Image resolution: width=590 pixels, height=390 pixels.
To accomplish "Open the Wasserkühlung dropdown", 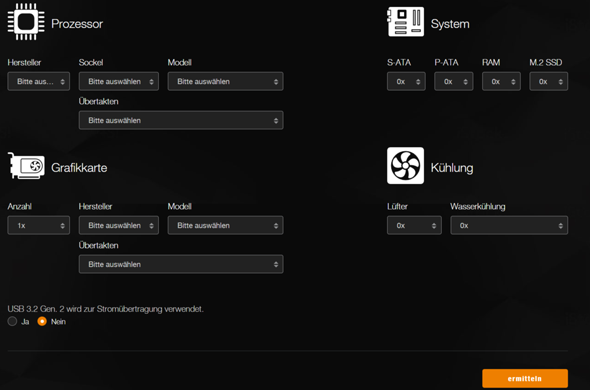I will pyautogui.click(x=509, y=225).
